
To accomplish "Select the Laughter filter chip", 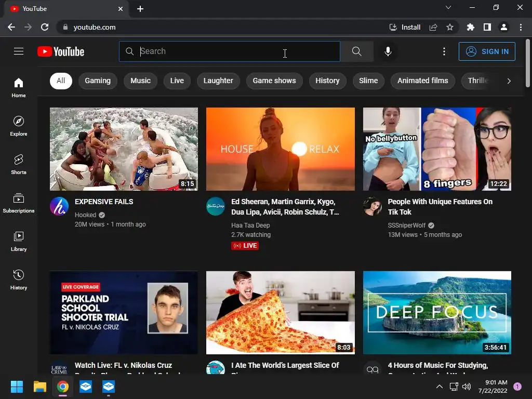I will (x=218, y=81).
